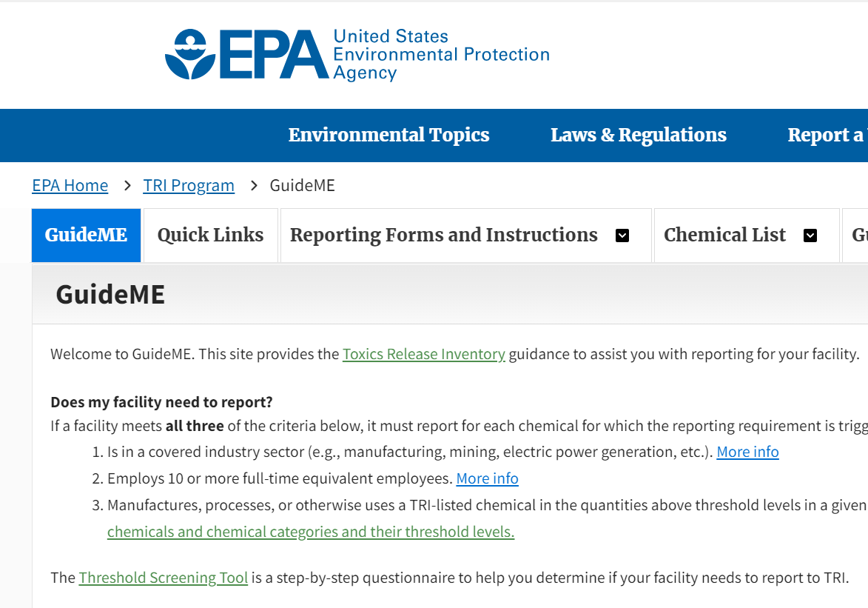
Task: Open the Laws & Regulations menu
Action: (x=638, y=135)
